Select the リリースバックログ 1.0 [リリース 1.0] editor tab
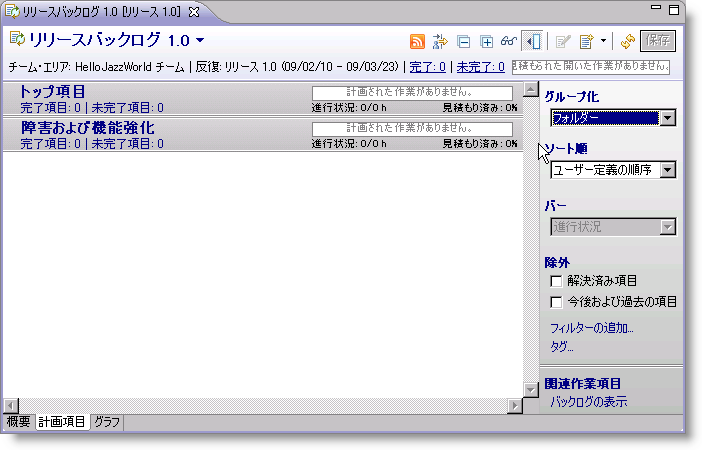Screen dimensions: 702x450 coord(102,12)
